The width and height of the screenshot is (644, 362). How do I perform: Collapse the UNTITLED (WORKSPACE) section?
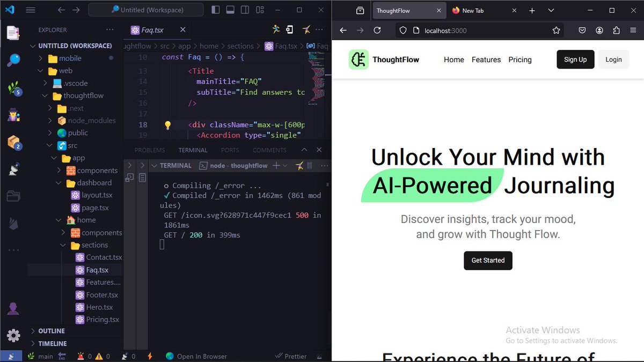[76, 46]
